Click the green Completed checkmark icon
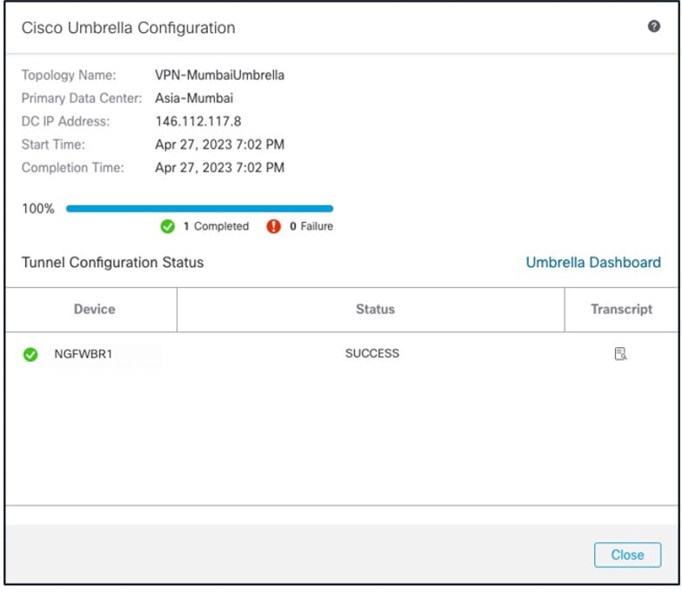 point(167,226)
